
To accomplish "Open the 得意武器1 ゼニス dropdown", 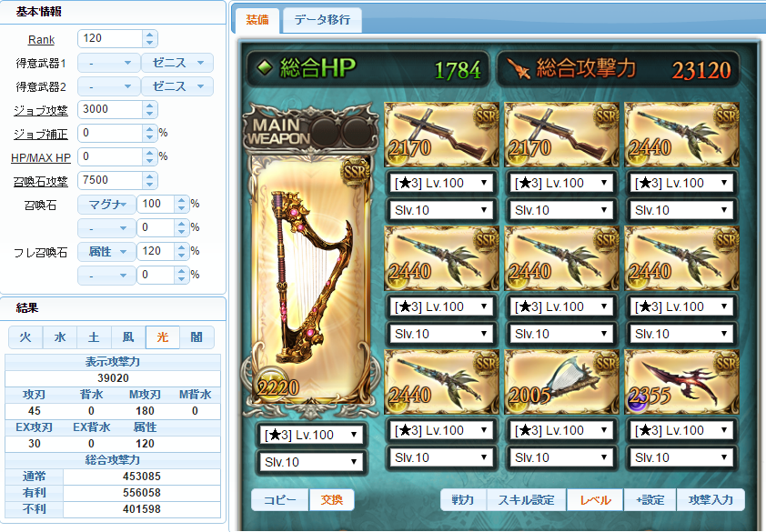I will click(x=177, y=63).
